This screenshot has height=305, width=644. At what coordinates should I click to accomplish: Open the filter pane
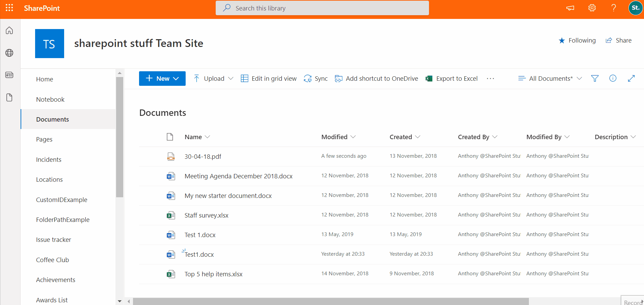click(595, 78)
